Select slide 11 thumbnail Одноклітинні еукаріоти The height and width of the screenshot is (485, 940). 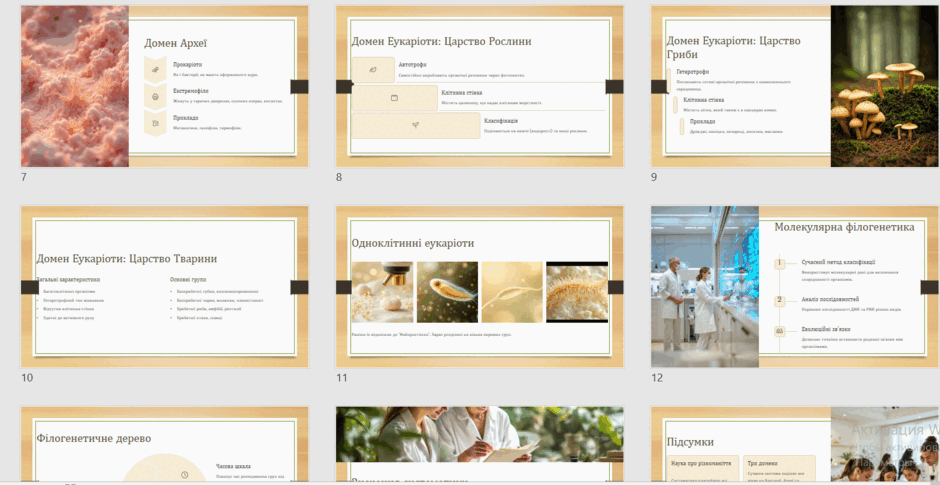click(480, 287)
